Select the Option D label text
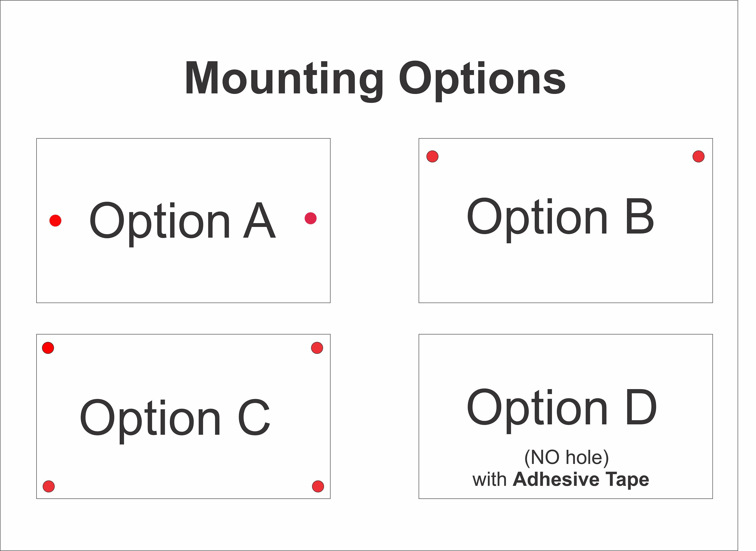 [x=562, y=411]
